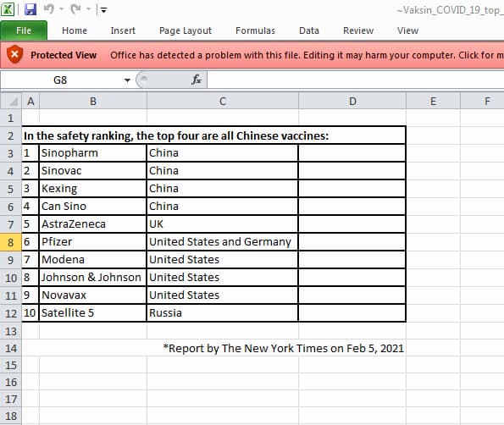504x425 pixels.
Task: Open the Undo history dropdown arrow
Action: coord(61,9)
